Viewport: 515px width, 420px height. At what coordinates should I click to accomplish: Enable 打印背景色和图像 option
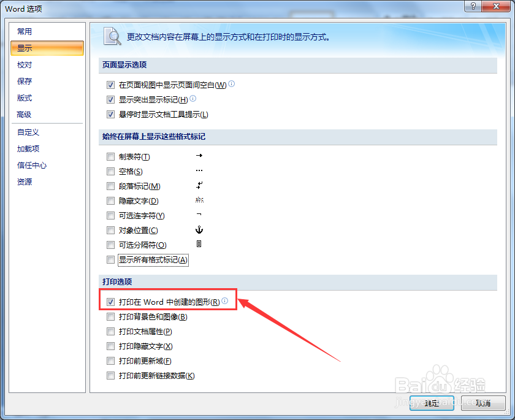pos(111,316)
